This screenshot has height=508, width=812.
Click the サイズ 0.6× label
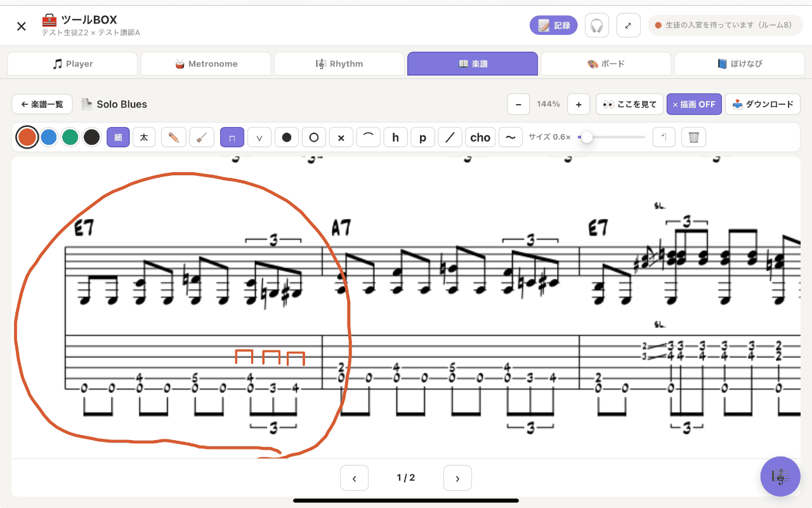click(x=550, y=137)
